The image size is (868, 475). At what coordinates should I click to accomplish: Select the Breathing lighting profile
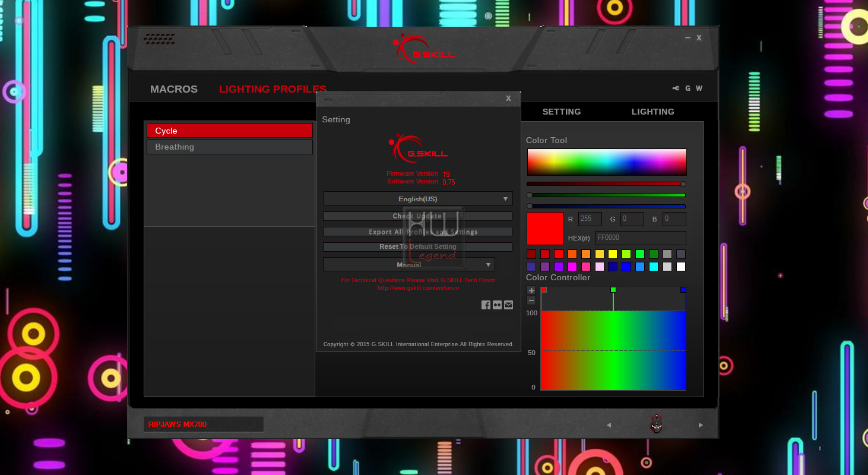coord(230,147)
